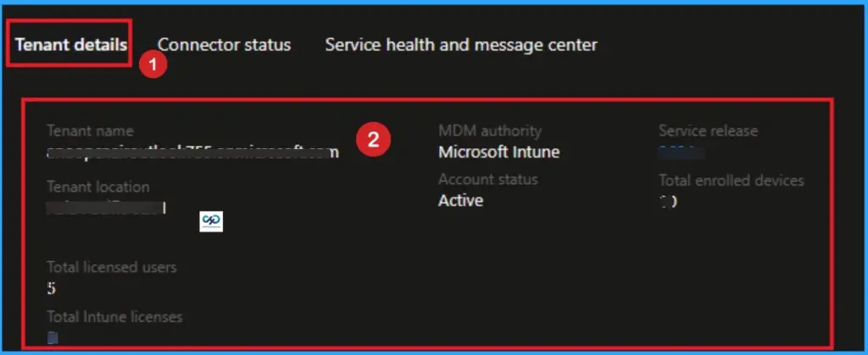
Task: Switch to the Connector status tab
Action: pyautogui.click(x=224, y=45)
